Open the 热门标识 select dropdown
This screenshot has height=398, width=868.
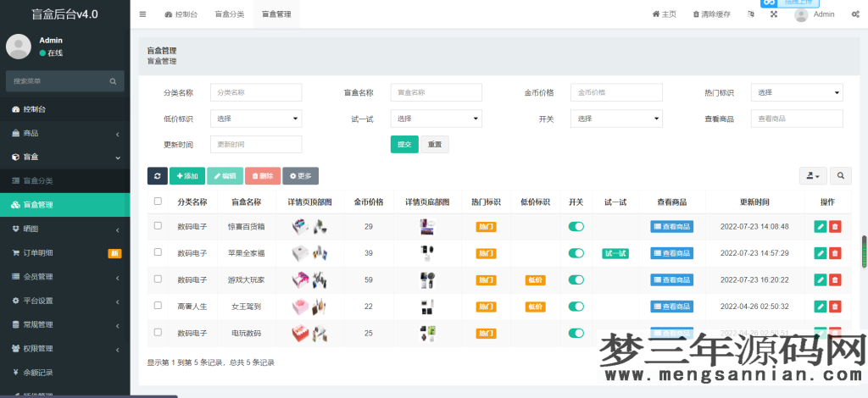click(x=797, y=92)
